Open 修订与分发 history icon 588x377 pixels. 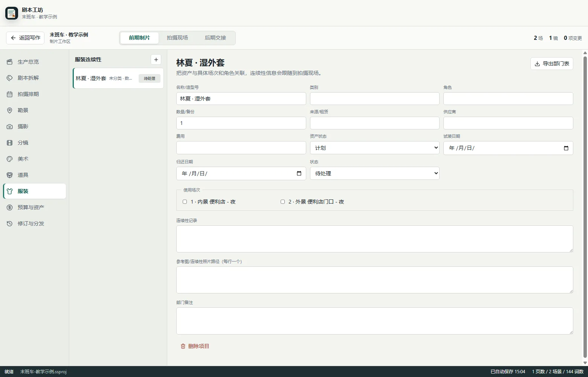[10, 223]
